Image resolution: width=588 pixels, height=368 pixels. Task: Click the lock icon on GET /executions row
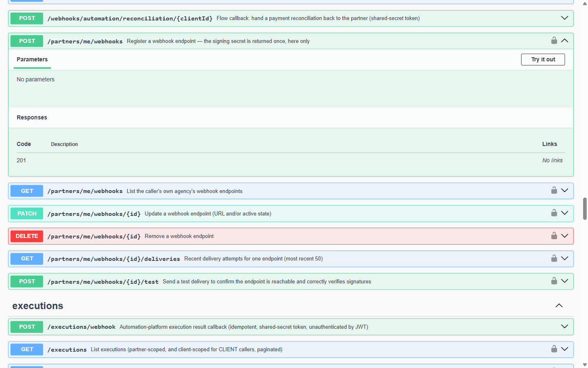[554, 349]
